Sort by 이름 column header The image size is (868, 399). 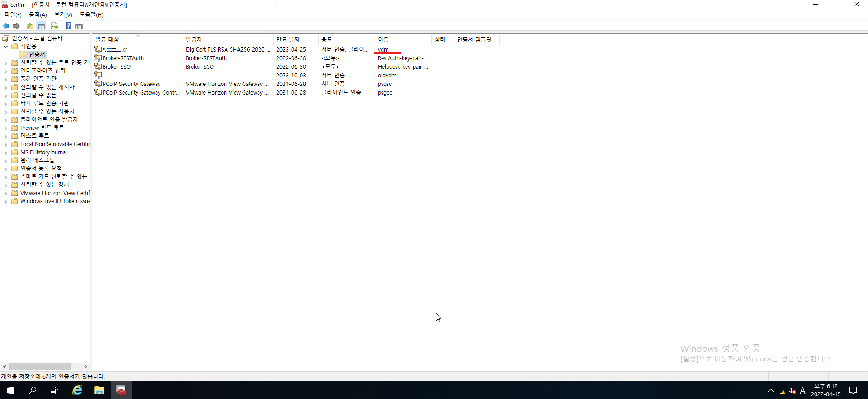click(403, 39)
